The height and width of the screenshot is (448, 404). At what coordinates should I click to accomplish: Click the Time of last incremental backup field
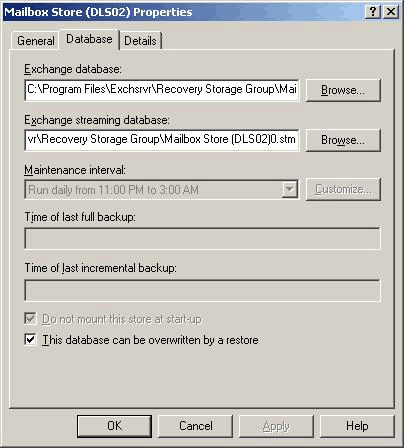(202, 290)
